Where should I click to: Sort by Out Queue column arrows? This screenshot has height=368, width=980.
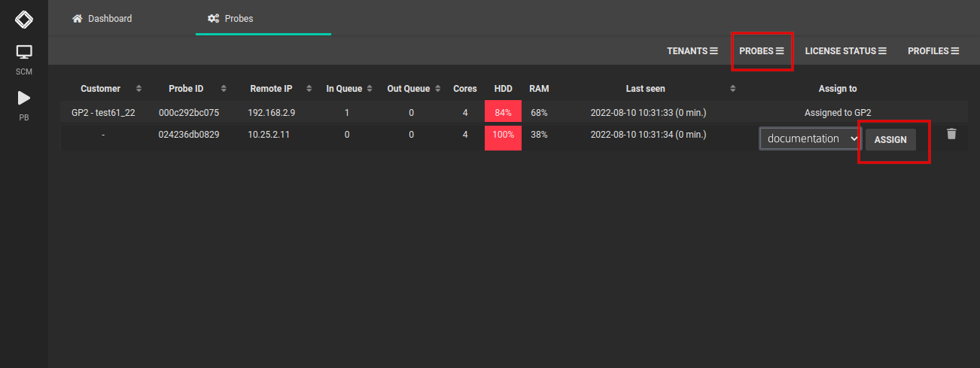click(437, 89)
